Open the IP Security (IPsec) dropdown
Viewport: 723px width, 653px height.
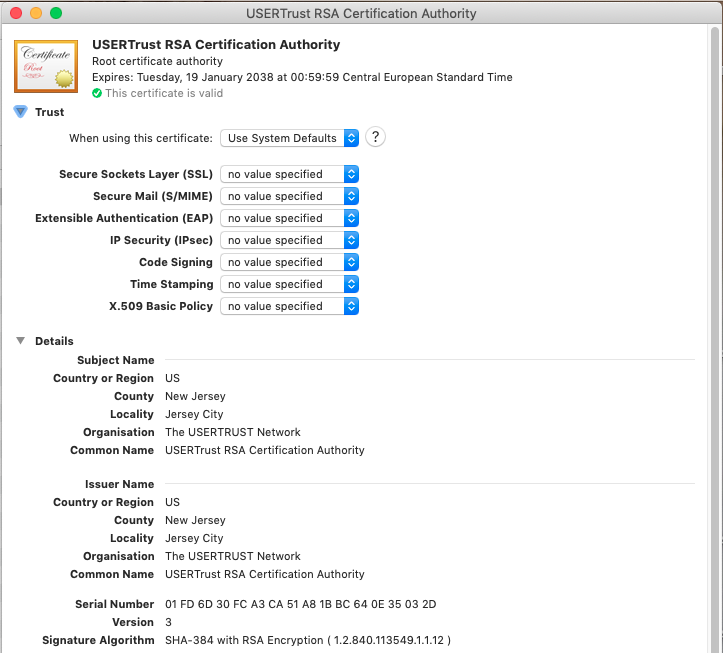(289, 240)
